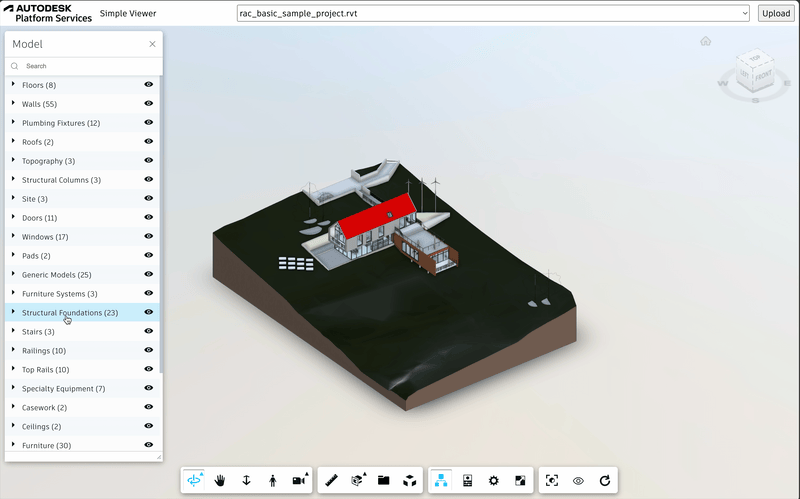This screenshot has width=800, height=499.
Task: Activate the Pan hand tool
Action: [x=220, y=481]
